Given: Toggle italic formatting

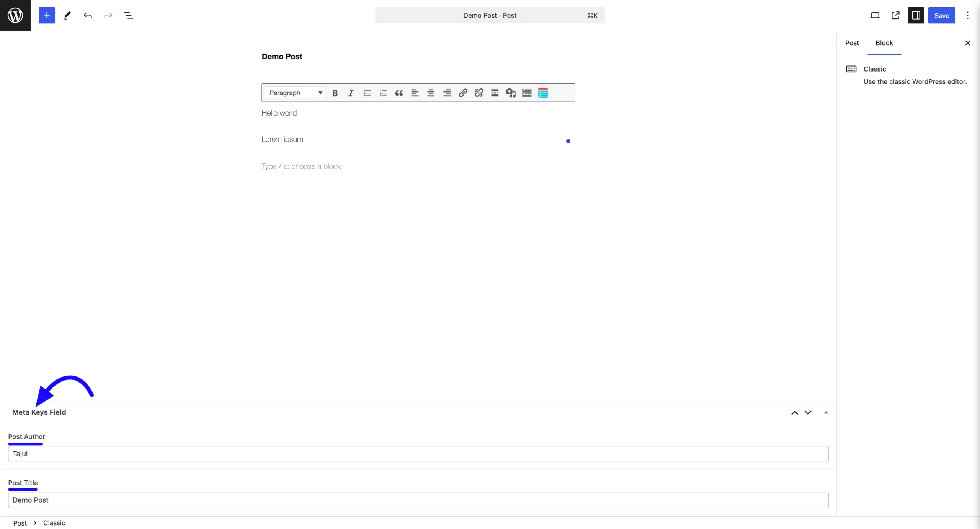Looking at the screenshot, I should pyautogui.click(x=351, y=93).
